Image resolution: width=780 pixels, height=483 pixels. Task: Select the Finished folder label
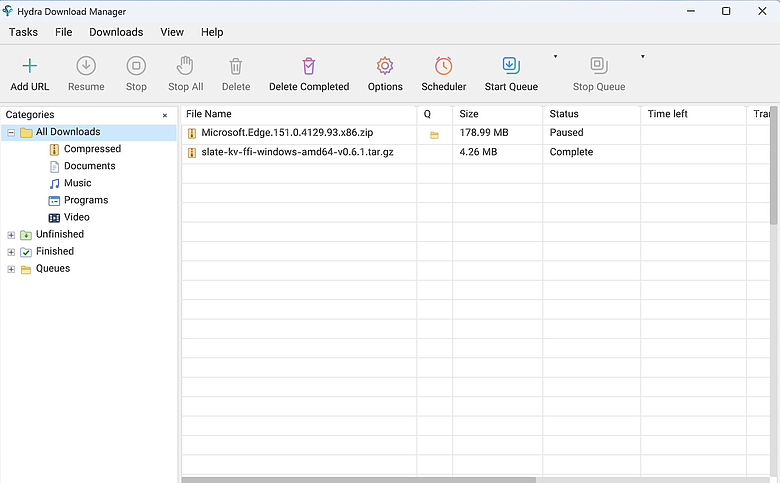pos(55,251)
